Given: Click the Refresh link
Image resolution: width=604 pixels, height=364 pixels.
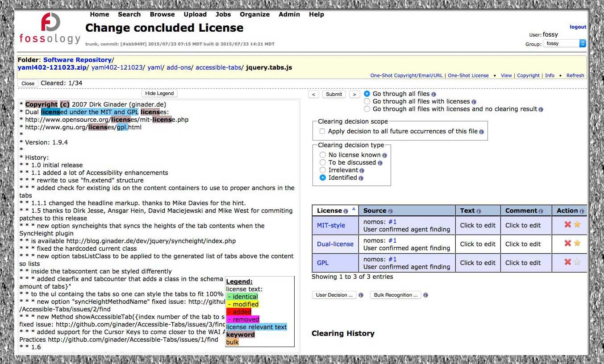Looking at the screenshot, I should coord(575,75).
